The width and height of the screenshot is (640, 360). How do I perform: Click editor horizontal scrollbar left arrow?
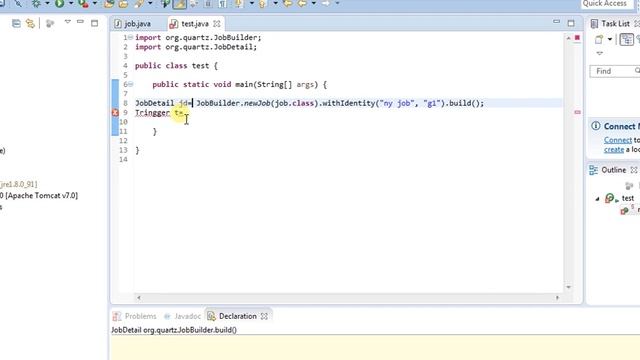tap(139, 298)
